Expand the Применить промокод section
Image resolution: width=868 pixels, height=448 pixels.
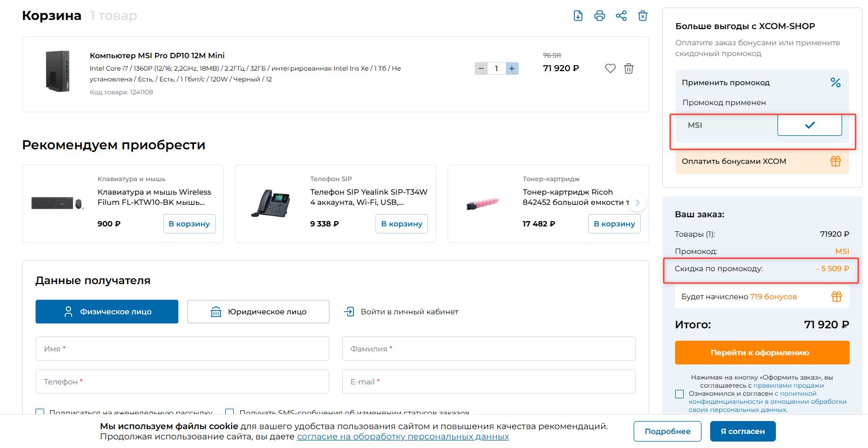[726, 82]
